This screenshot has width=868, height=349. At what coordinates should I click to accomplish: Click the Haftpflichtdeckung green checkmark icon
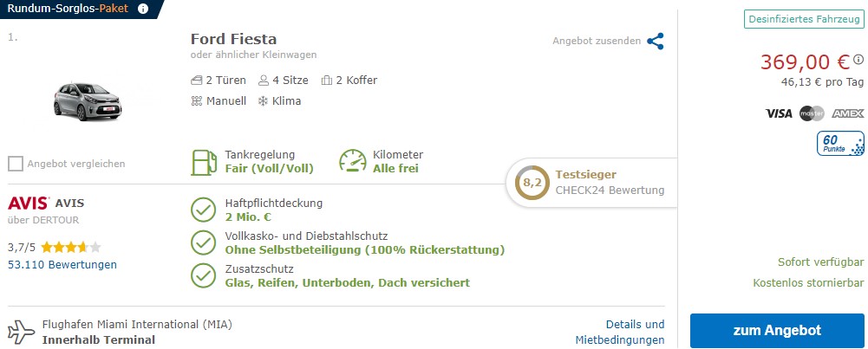(x=203, y=209)
